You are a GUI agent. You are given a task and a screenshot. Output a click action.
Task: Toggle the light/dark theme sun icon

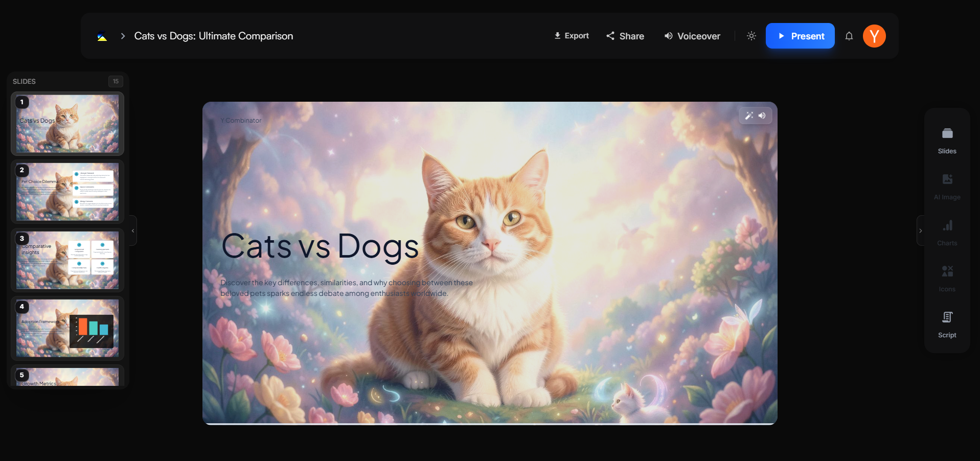751,36
